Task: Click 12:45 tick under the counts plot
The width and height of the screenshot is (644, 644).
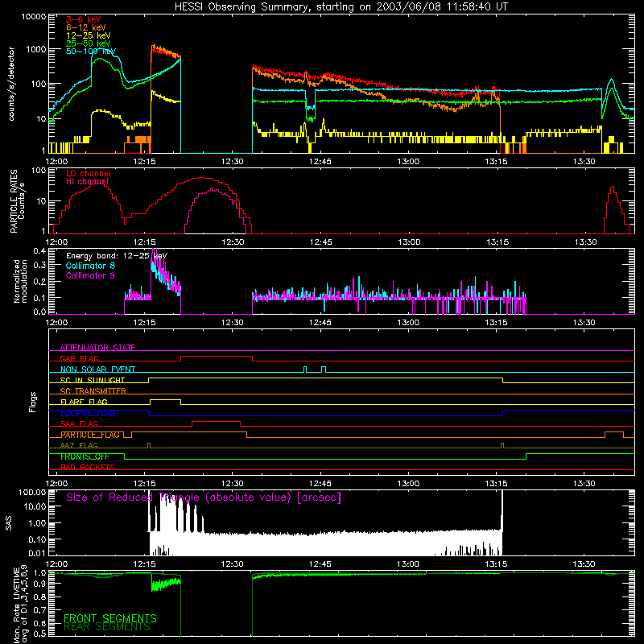Action: tap(320, 162)
